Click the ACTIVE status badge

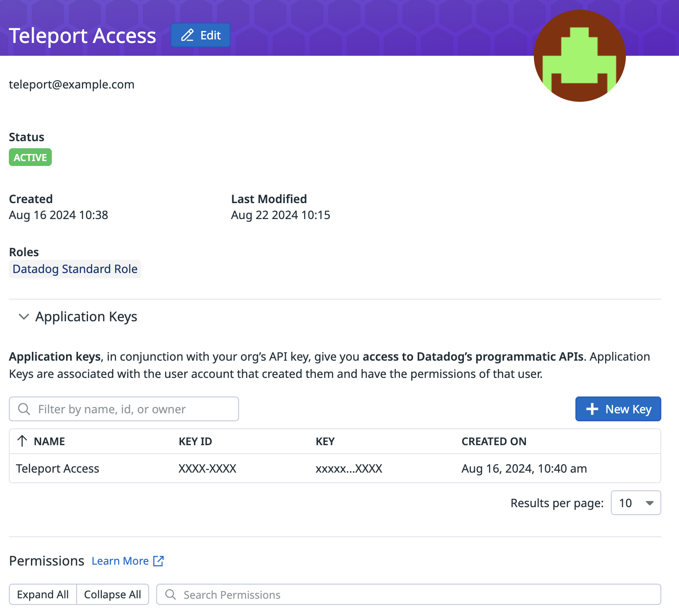click(x=30, y=157)
